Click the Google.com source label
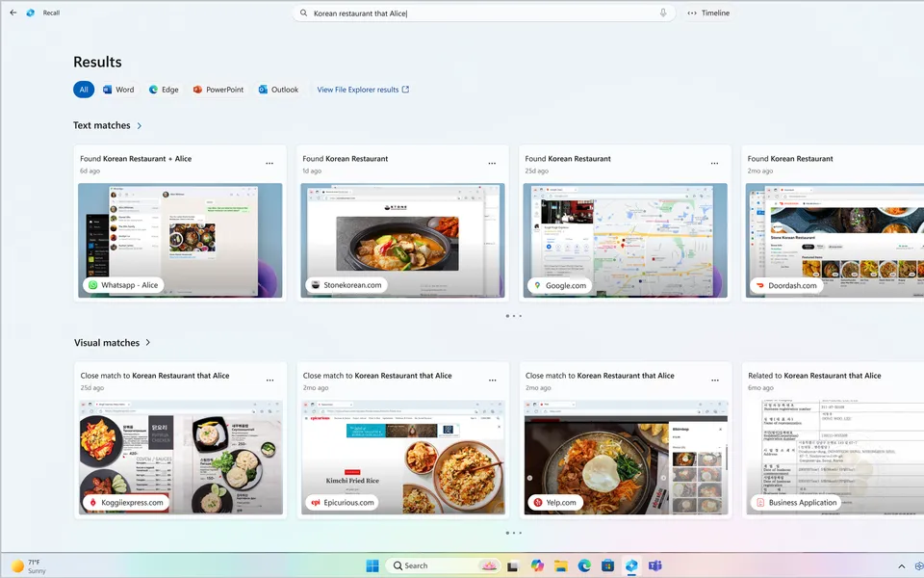 (x=560, y=285)
